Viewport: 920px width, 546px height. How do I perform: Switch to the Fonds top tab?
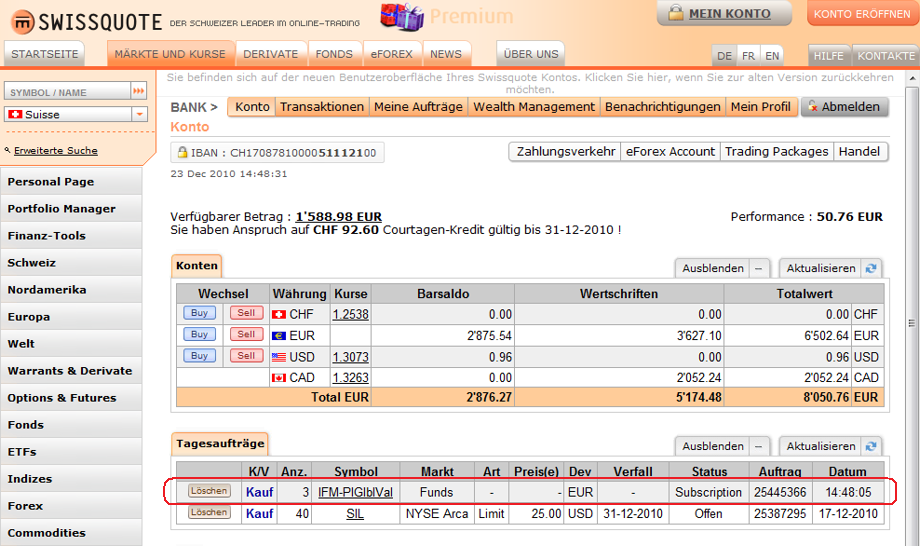334,54
